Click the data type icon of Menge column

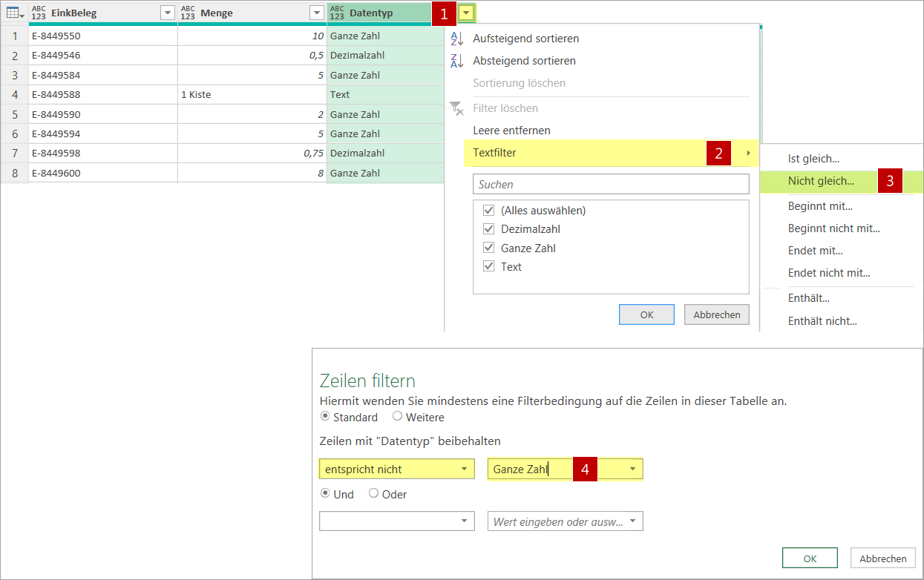click(x=188, y=13)
